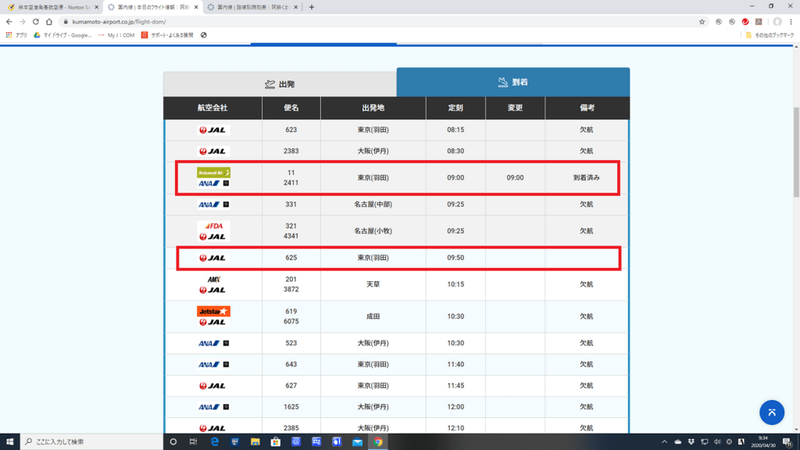Show hidden system tray icons
800x450 pixels.
[664, 442]
